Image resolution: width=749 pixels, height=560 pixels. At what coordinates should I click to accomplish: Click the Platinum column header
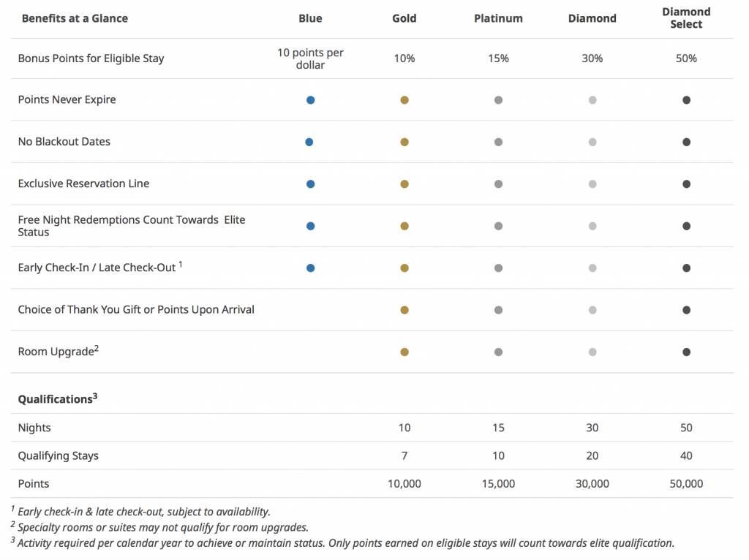click(498, 18)
